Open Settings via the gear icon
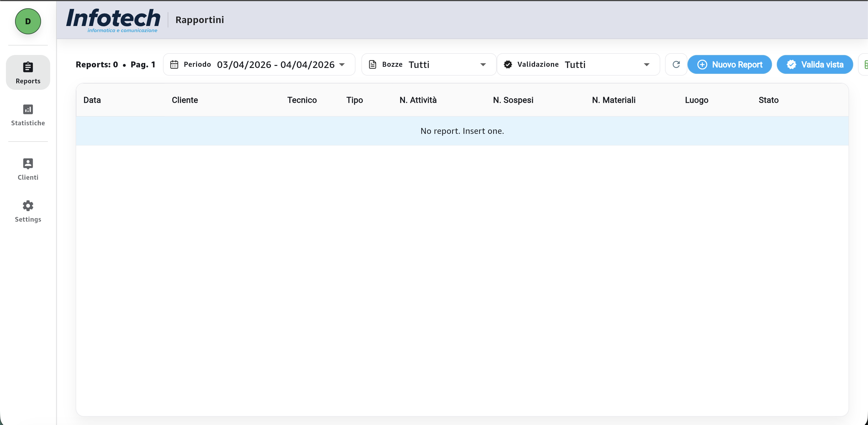 coord(28,206)
